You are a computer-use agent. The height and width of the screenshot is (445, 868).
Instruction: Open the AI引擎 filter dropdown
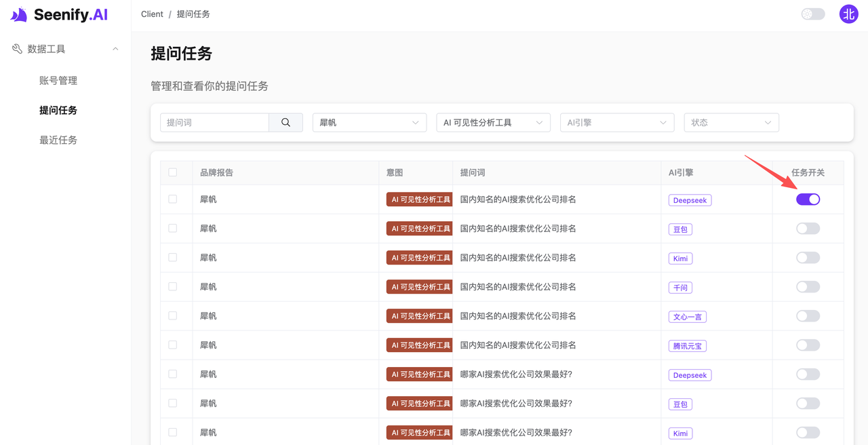616,123
